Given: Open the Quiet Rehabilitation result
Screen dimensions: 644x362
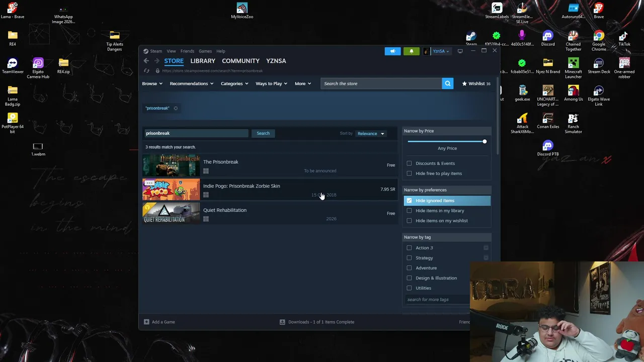Looking at the screenshot, I should [270, 214].
